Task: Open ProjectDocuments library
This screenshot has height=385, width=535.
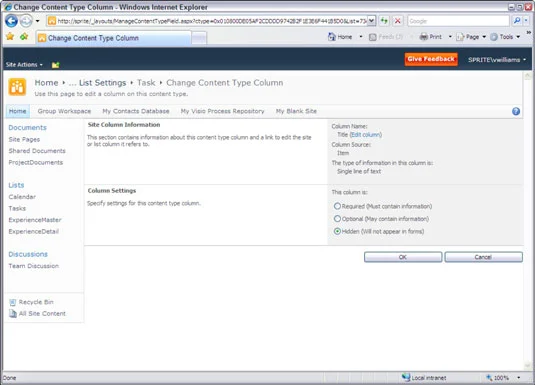Action: pyautogui.click(x=35, y=162)
